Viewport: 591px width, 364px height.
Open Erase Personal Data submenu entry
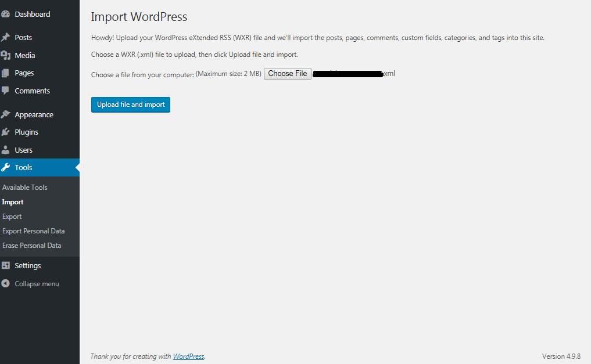[x=31, y=246]
